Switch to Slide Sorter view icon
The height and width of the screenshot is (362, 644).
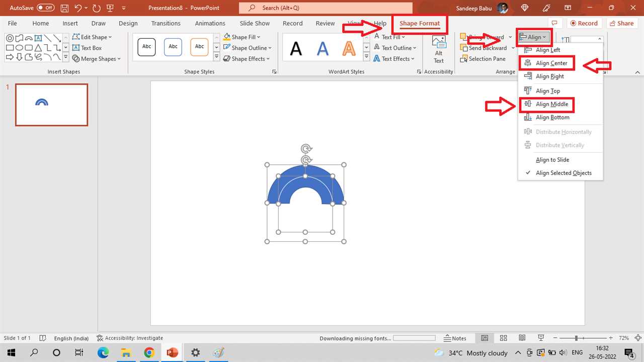click(504, 338)
